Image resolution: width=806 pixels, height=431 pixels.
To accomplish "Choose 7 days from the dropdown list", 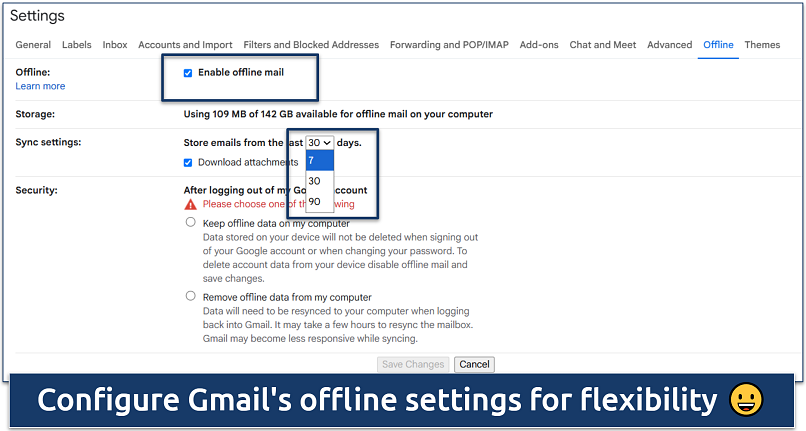I will (313, 160).
